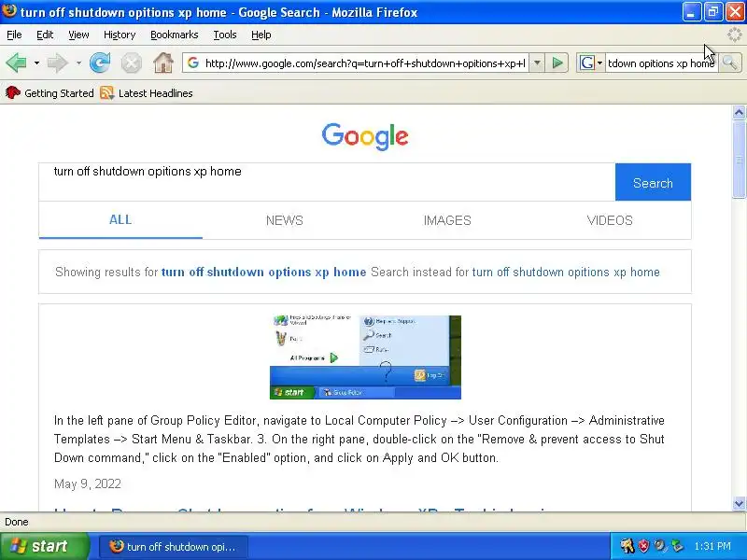Open the Getting Started bookmark

point(49,93)
